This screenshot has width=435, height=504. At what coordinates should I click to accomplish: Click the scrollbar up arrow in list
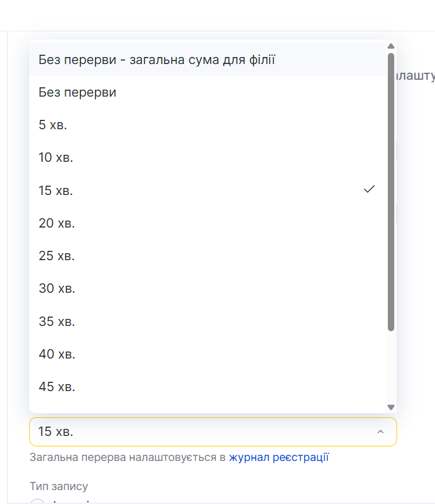point(391,46)
